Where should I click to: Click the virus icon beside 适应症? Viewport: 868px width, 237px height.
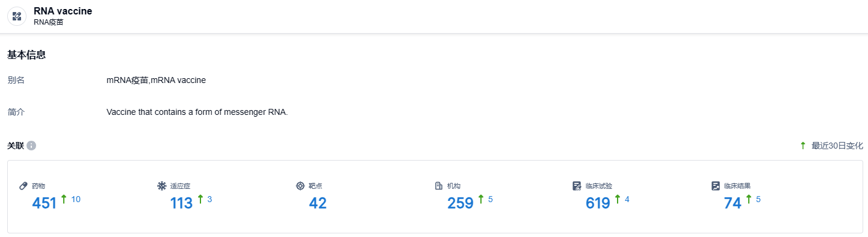coord(161,186)
